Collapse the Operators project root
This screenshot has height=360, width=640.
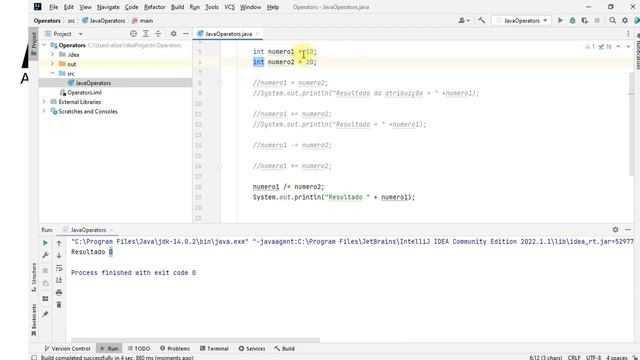coord(44,45)
